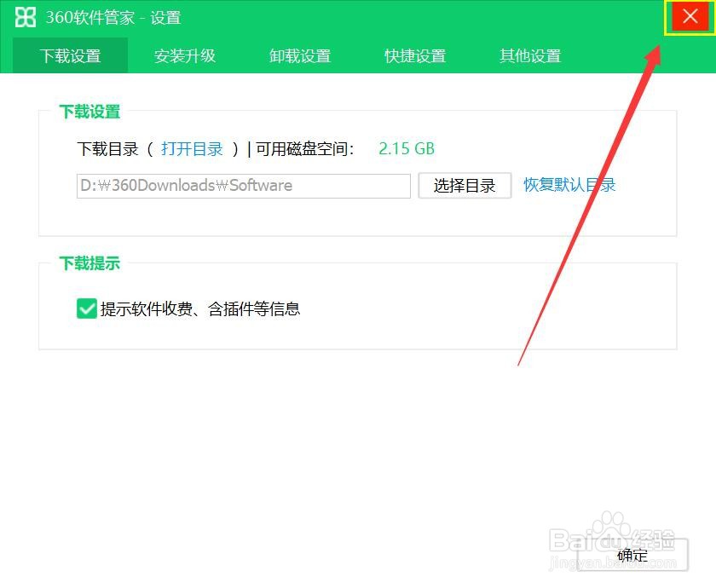Click the 360软件管家 logo icon
The height and width of the screenshot is (588, 716).
click(26, 17)
